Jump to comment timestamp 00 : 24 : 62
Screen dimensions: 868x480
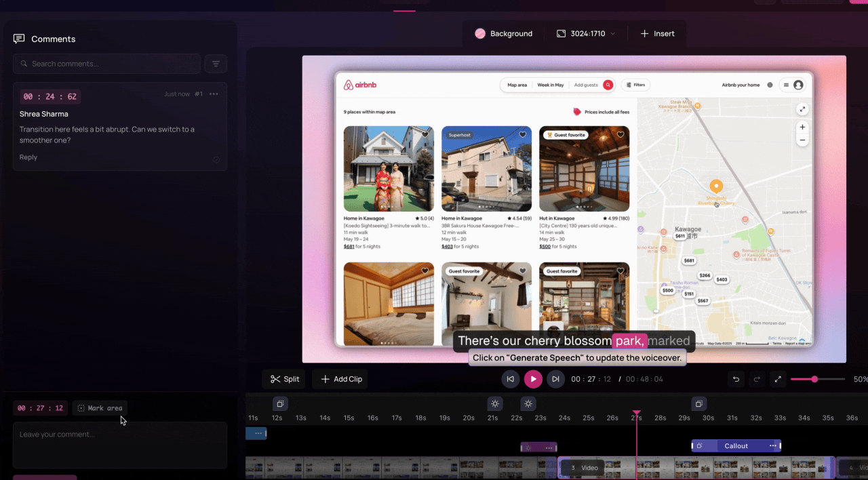(50, 97)
